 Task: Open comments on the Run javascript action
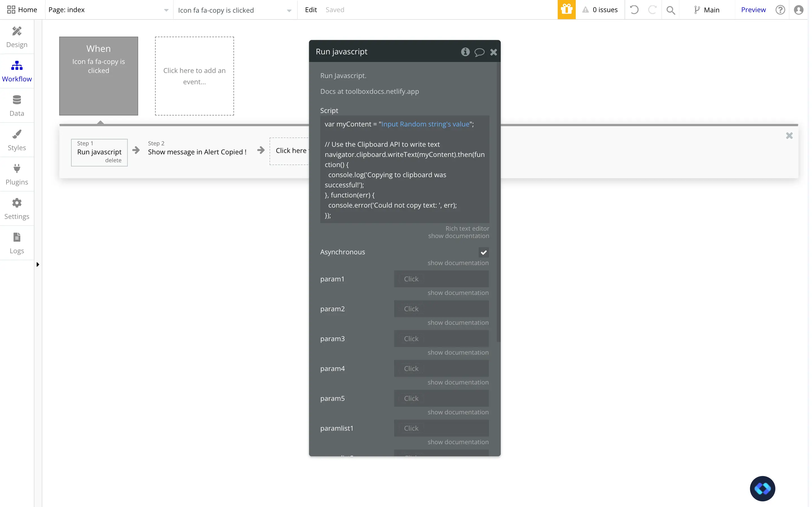tap(480, 52)
